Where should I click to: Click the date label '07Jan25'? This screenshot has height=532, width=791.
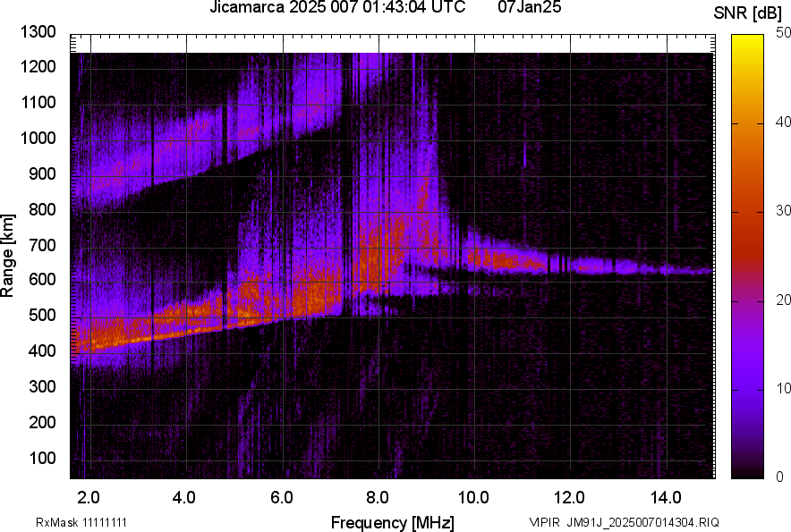coord(529,7)
